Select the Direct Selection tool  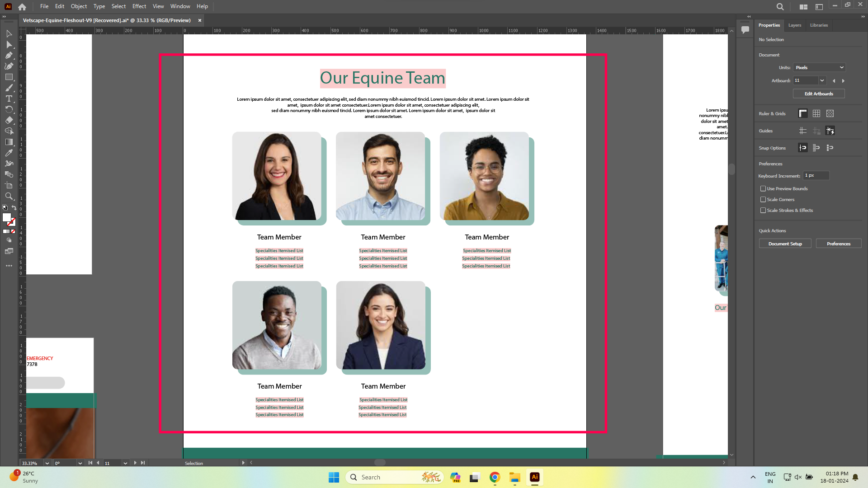(x=9, y=44)
